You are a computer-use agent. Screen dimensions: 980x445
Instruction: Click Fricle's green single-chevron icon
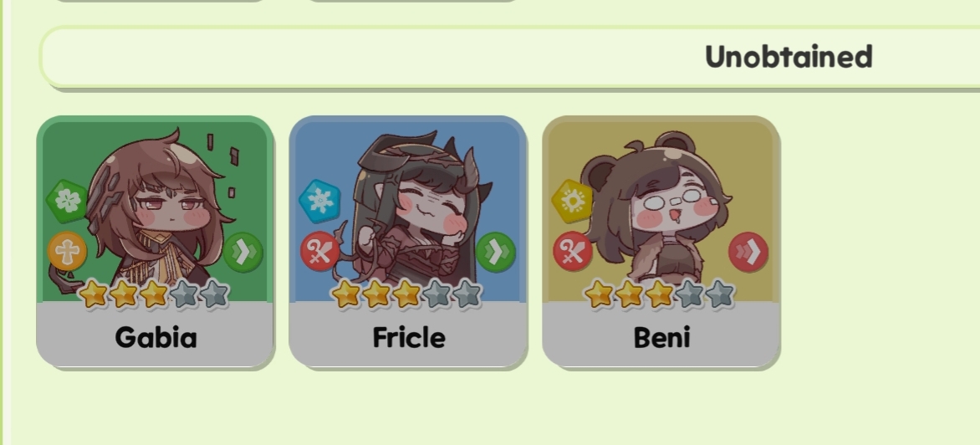(496, 252)
